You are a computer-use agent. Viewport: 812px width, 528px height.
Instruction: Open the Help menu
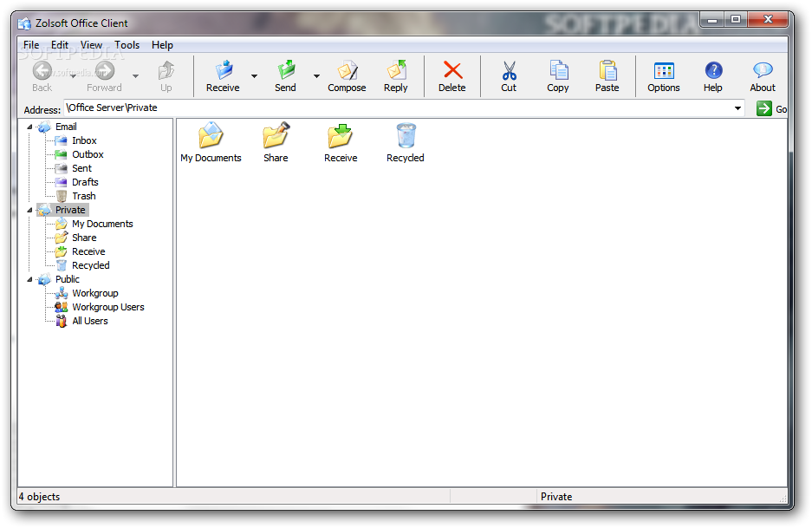(162, 45)
